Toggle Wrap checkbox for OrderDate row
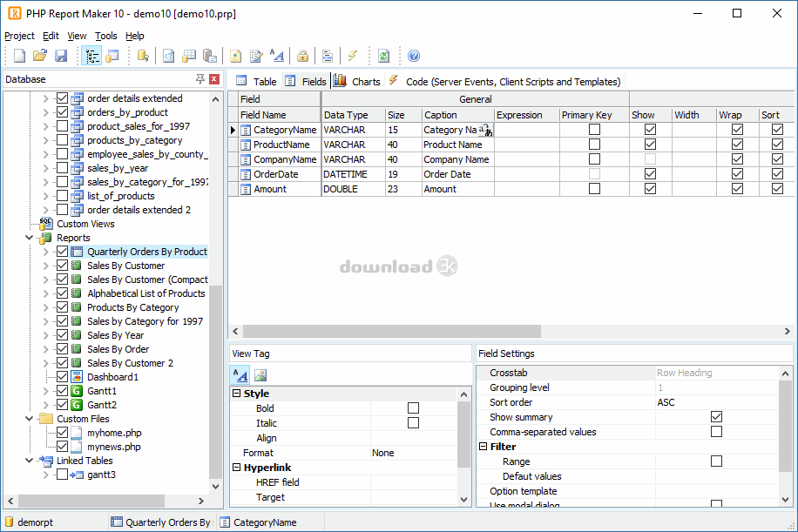Screen dimensions: 798x532 click(737, 174)
